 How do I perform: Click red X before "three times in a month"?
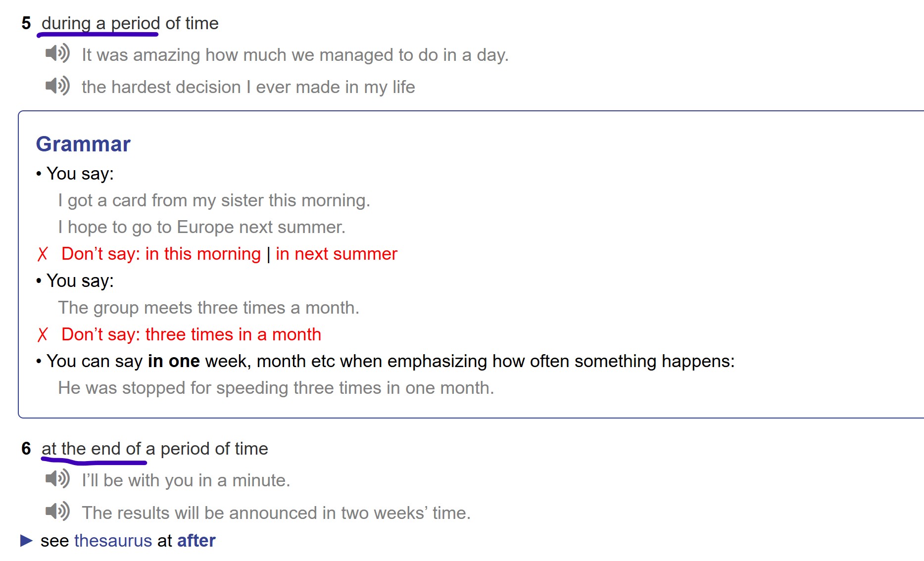point(43,335)
